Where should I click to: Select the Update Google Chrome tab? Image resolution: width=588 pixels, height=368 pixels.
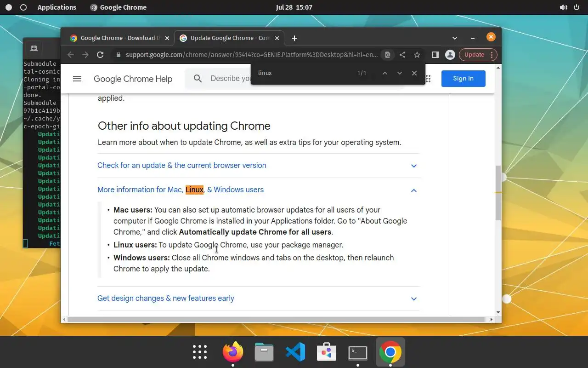coord(229,38)
